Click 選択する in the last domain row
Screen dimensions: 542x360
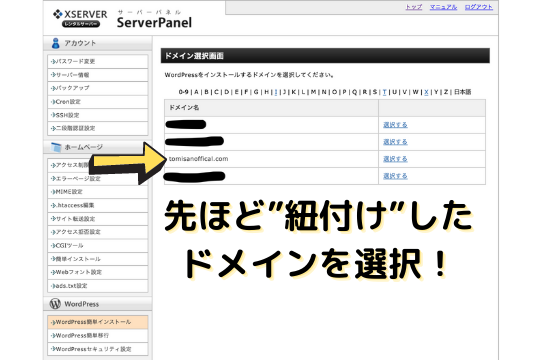(395, 176)
